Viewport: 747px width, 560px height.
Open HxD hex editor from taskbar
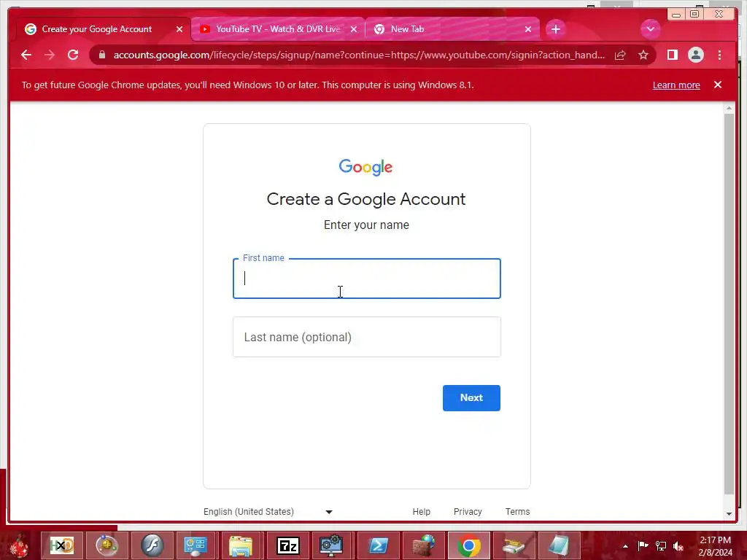pos(62,545)
